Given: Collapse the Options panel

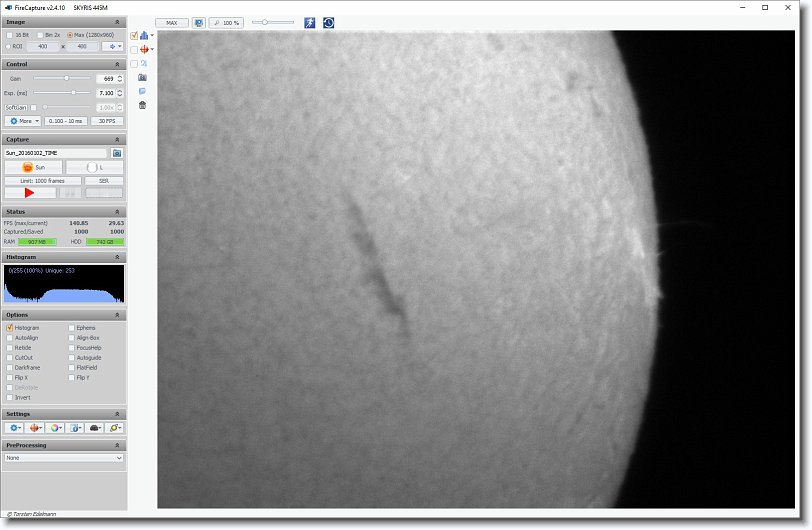Looking at the screenshot, I should tap(117, 315).
